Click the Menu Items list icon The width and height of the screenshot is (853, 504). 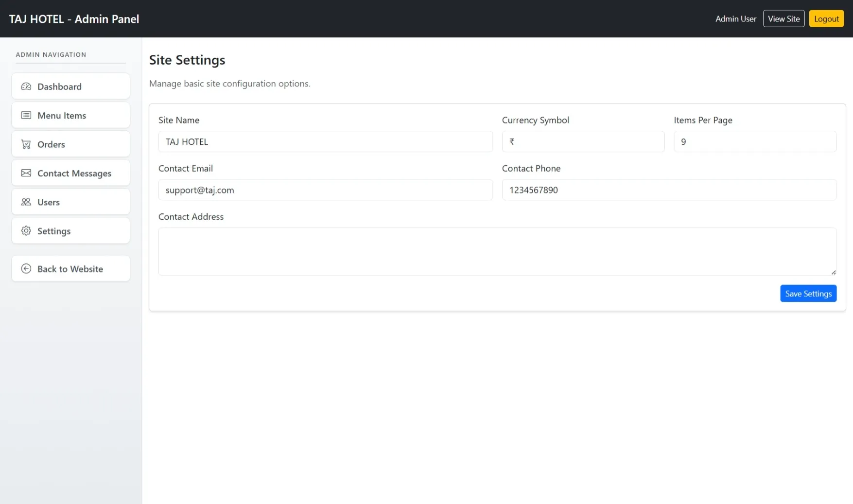coord(26,115)
